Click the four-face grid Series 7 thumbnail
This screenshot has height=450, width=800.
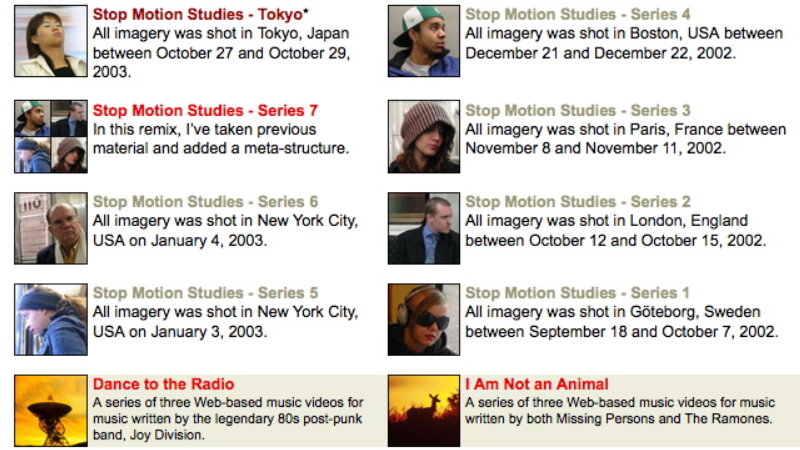(x=51, y=136)
